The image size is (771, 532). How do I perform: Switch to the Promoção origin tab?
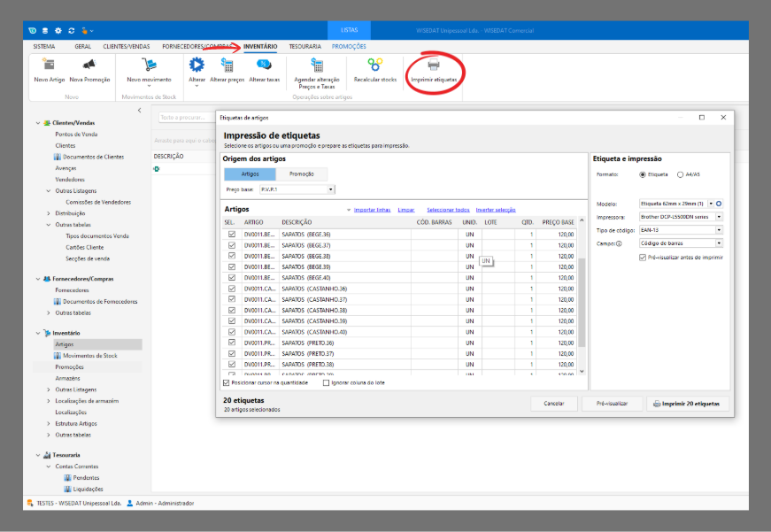click(302, 174)
